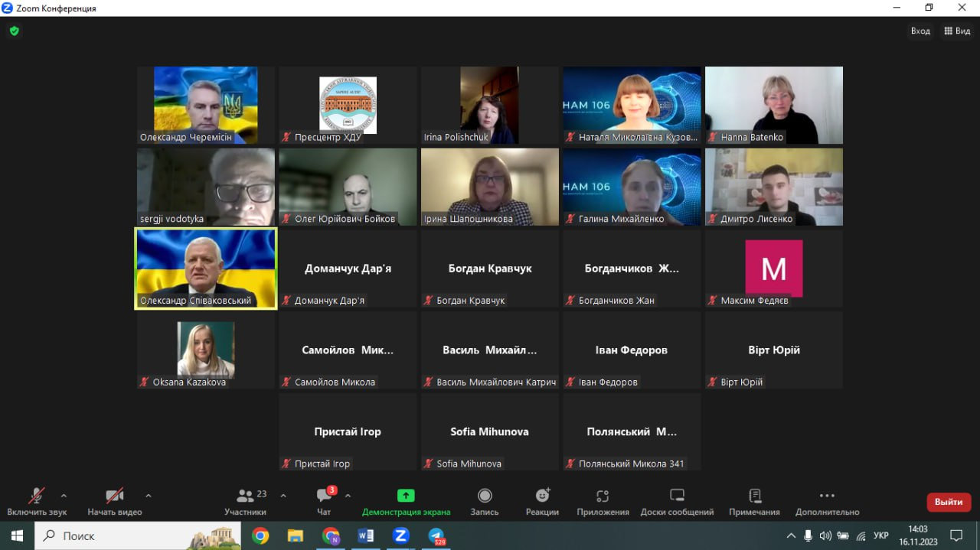Select Олександр Співаковський's video tile
The height and width of the screenshot is (550, 980).
tap(205, 268)
